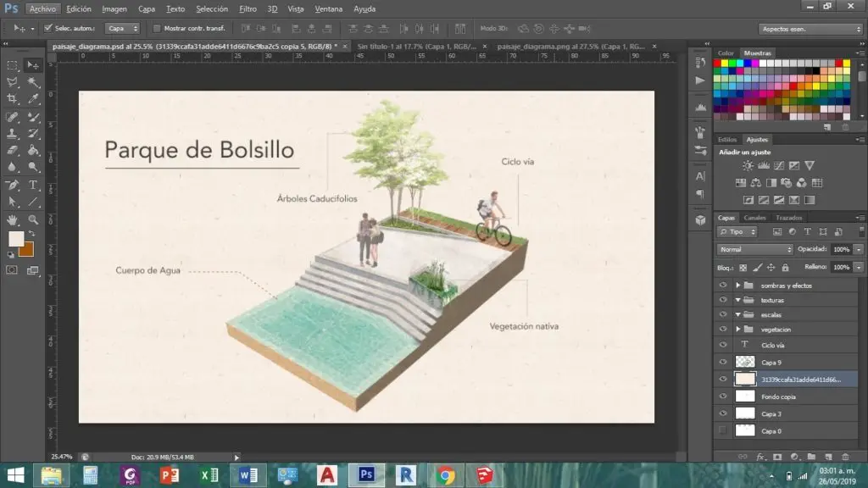Show the hidden Capa 0 layer

pyautogui.click(x=723, y=430)
